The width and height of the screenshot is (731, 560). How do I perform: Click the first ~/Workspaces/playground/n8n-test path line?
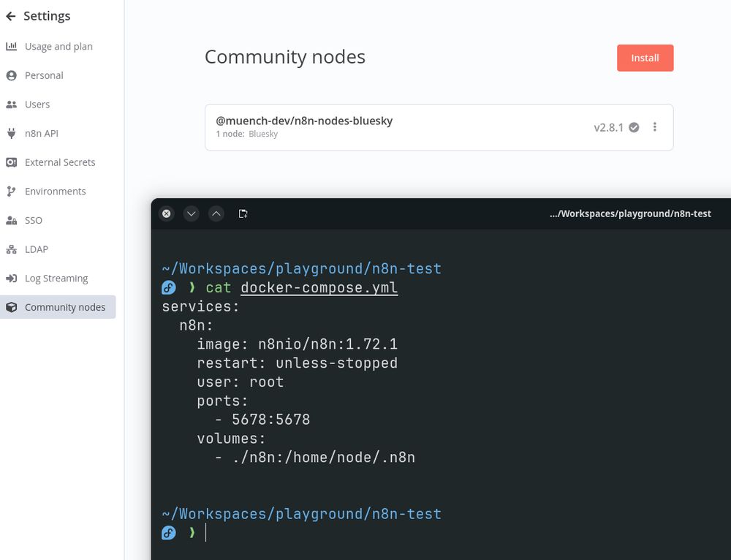point(302,268)
